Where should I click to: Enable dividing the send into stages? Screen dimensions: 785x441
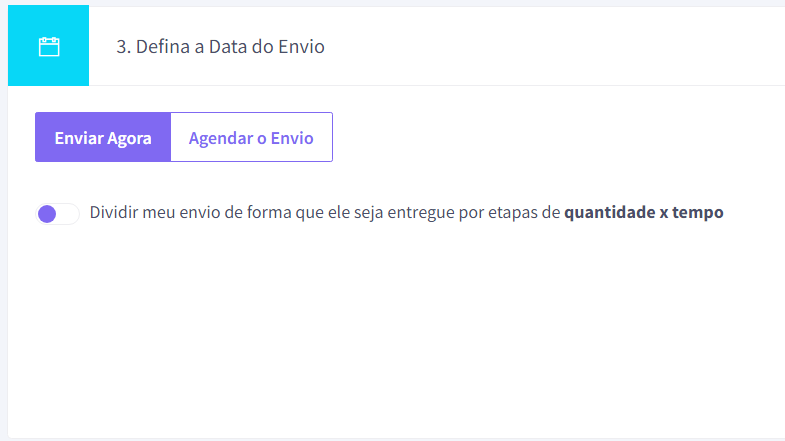click(58, 214)
